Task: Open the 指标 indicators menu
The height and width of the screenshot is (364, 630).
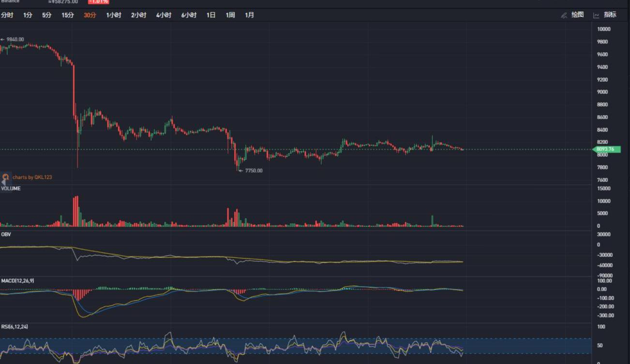Action: click(x=610, y=15)
